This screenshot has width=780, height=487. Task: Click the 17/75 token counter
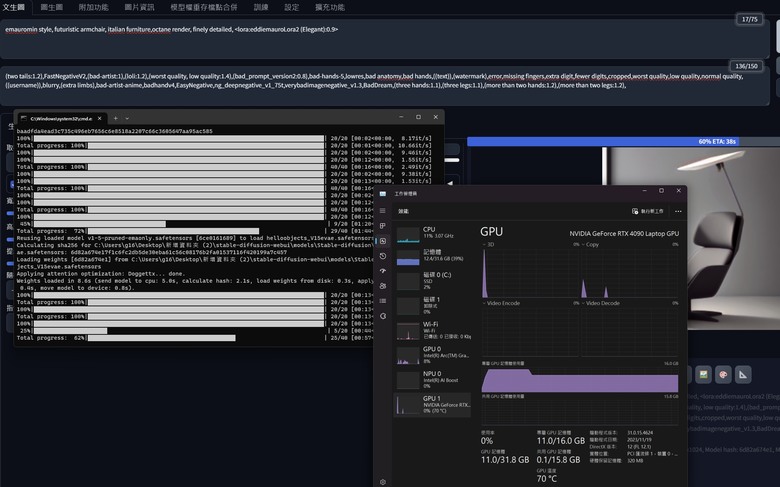tap(749, 19)
